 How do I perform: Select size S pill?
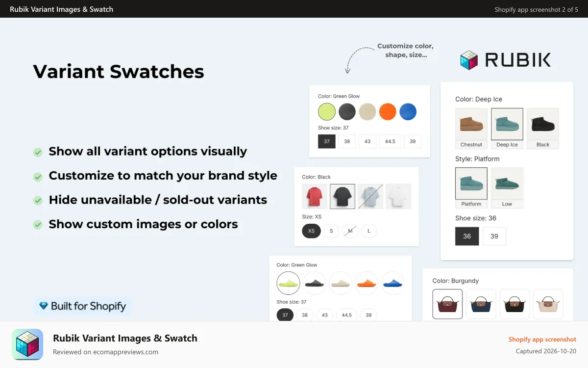(x=331, y=231)
